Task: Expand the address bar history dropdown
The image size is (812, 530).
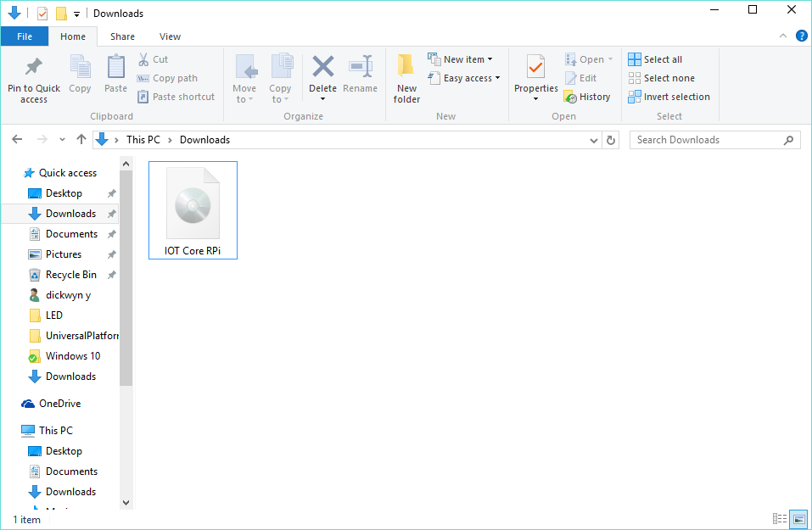Action: click(x=593, y=140)
